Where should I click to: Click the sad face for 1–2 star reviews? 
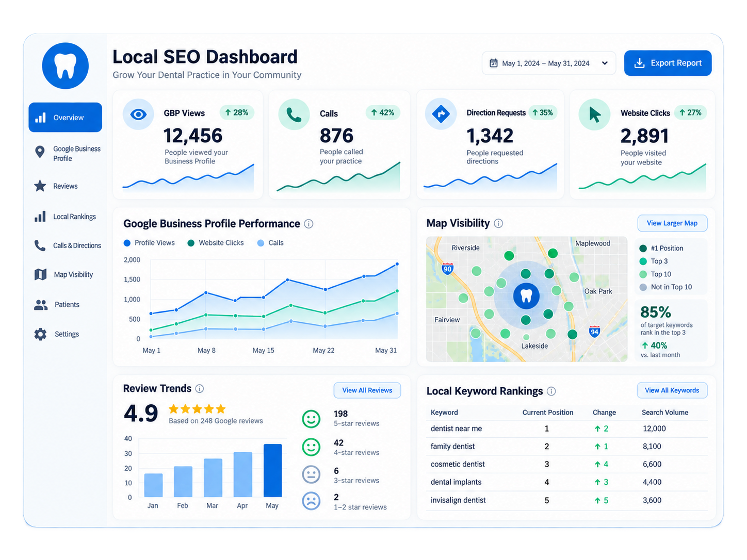point(311,501)
